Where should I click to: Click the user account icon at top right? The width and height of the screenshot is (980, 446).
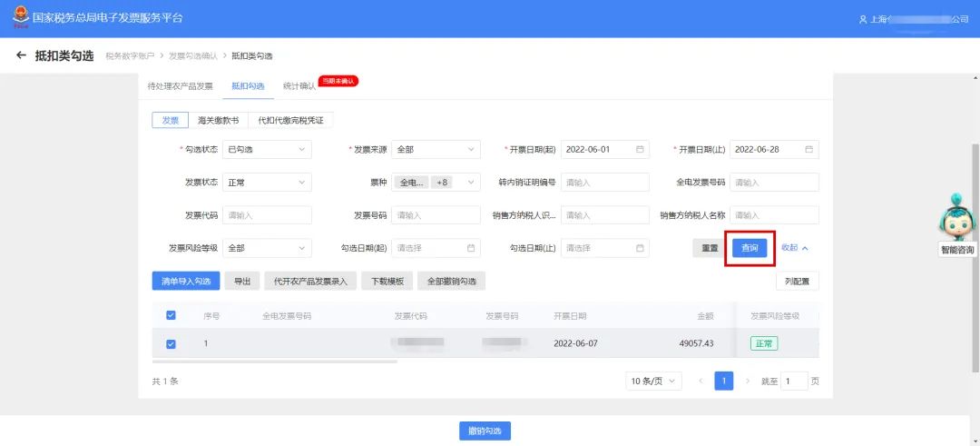pos(862,19)
